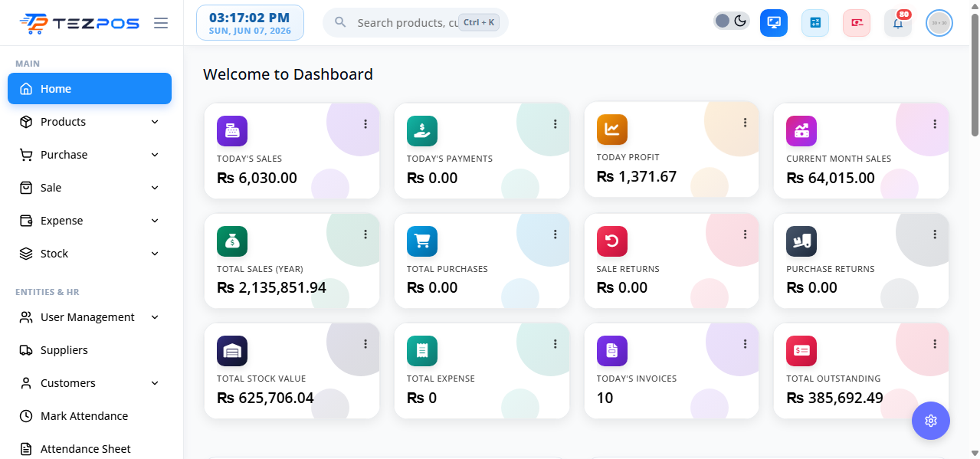
Task: Open the floating settings gear button
Action: [x=931, y=421]
